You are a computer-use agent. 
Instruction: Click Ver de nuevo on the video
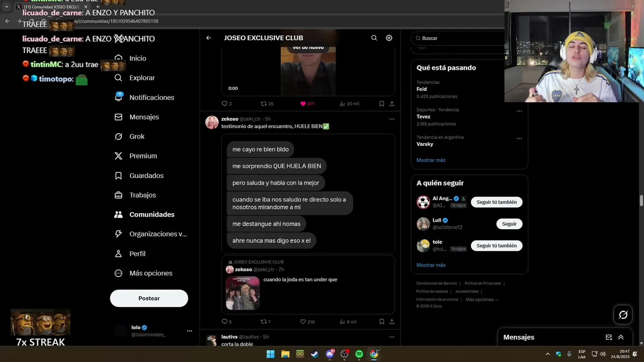click(x=308, y=47)
